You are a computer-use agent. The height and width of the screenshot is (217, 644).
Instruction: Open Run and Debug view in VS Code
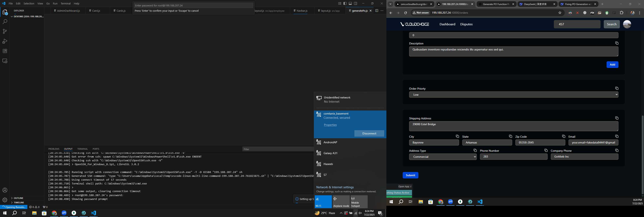(5, 41)
